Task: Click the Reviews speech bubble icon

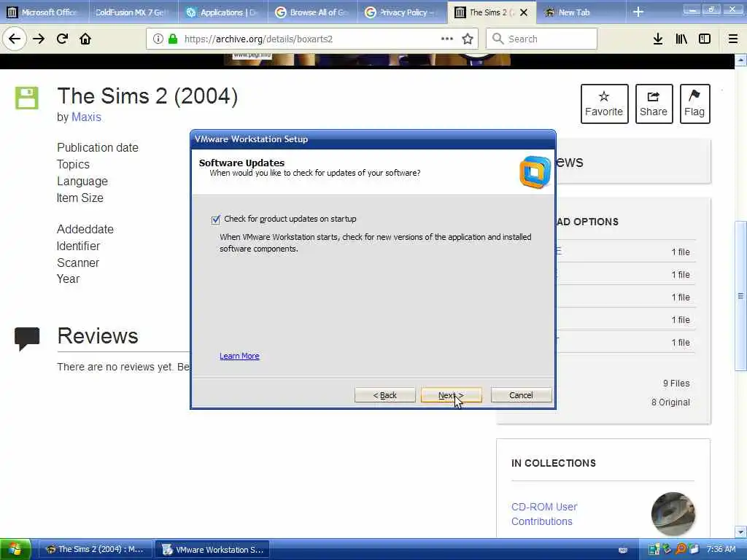Action: tap(27, 339)
